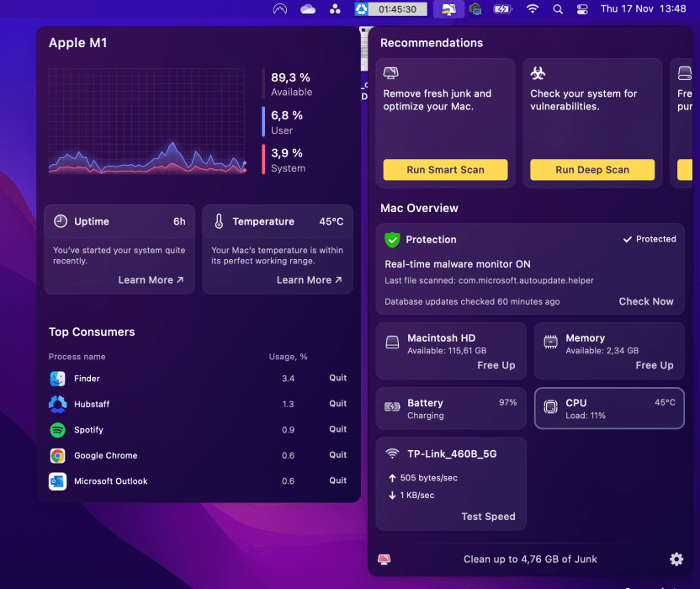This screenshot has height=589, width=700.
Task: Click the Spotify icon in Top Consumers
Action: (x=57, y=430)
